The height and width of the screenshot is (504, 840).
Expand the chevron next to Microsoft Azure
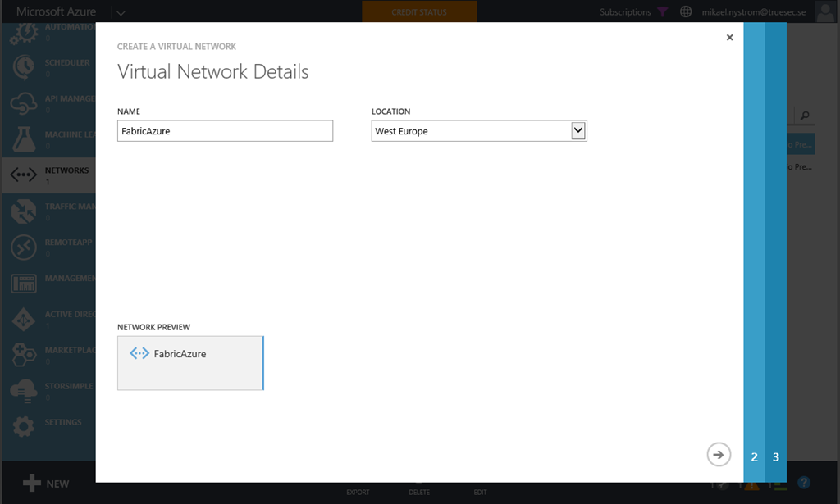pyautogui.click(x=121, y=12)
